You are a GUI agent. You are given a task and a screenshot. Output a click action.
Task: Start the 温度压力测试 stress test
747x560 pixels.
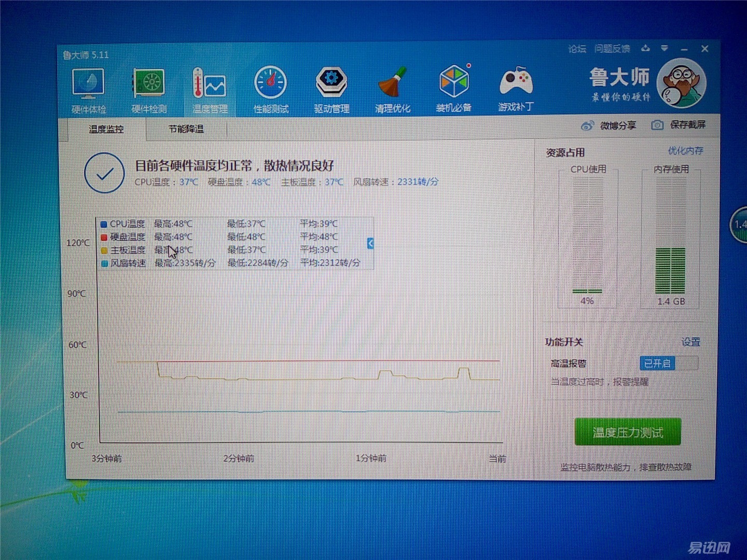point(627,431)
